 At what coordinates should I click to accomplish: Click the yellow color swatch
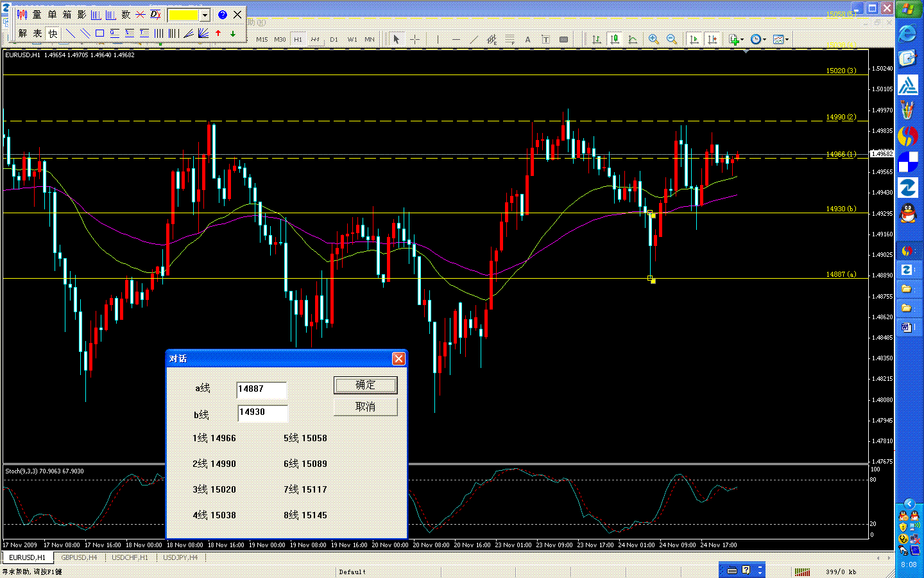click(x=184, y=15)
